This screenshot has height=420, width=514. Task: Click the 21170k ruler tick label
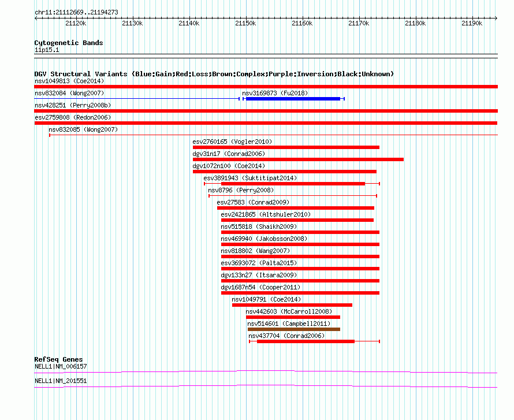359,23
